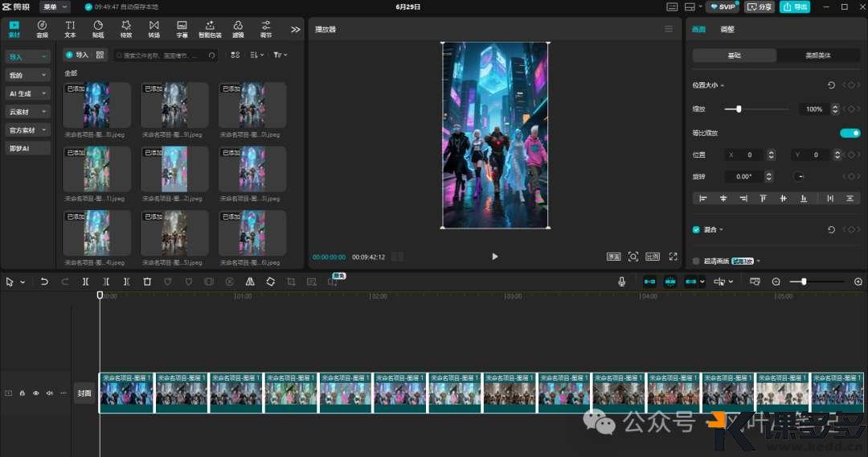Click the mirror flip icon in timeline toolbar
868x457 pixels.
point(250,282)
